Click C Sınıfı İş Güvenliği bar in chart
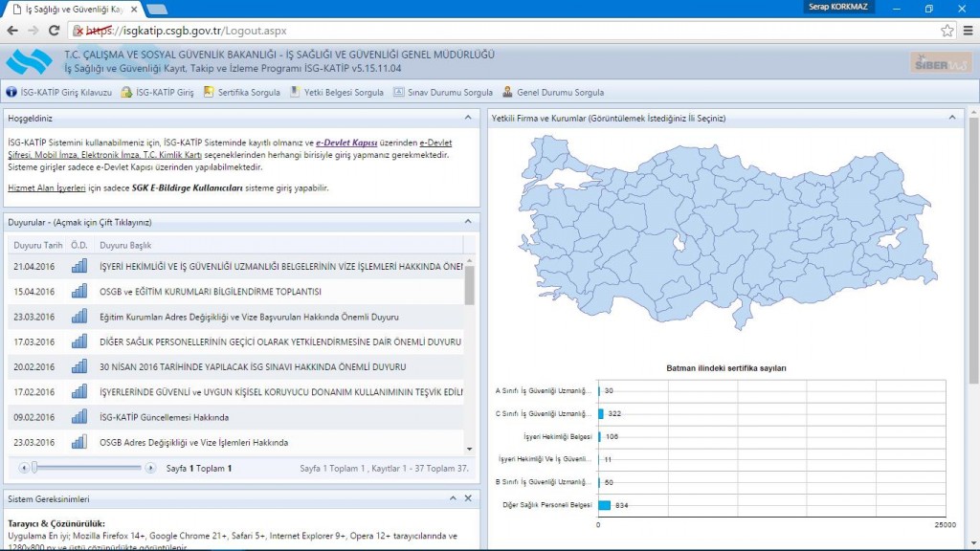 click(x=601, y=413)
